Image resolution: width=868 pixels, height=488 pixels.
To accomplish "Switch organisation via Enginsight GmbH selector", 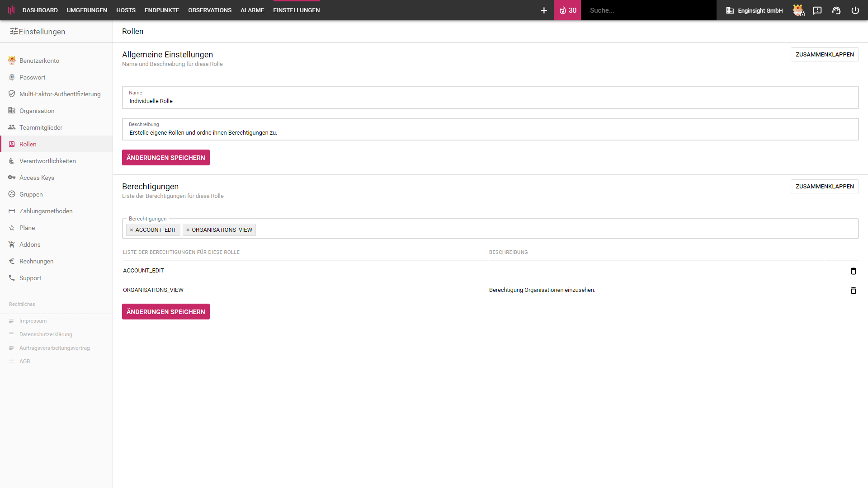I will [754, 10].
